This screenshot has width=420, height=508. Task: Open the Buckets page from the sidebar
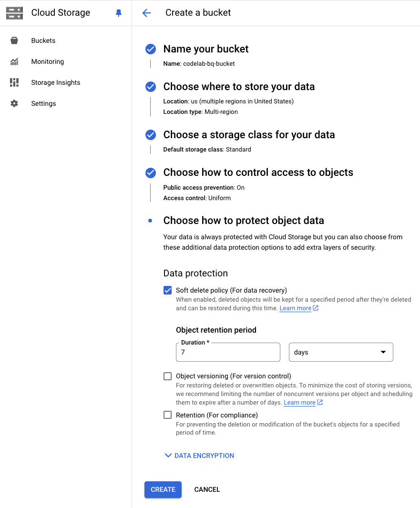click(43, 41)
